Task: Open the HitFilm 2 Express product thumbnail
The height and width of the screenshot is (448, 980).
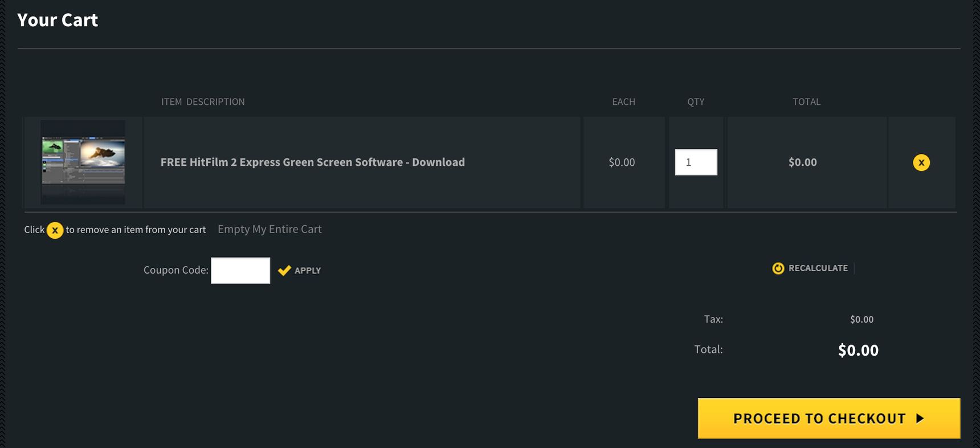Action: 83,162
